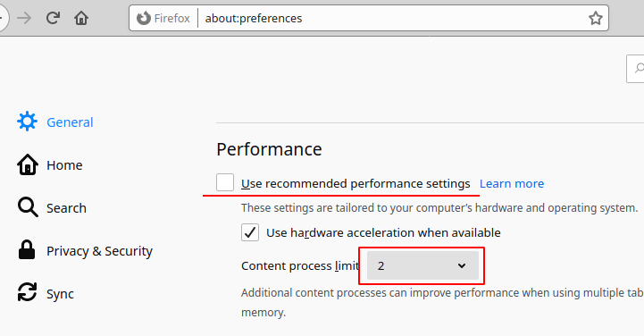Expand the process limit list using its chevron
Screen dimensions: 644x336
tap(462, 265)
